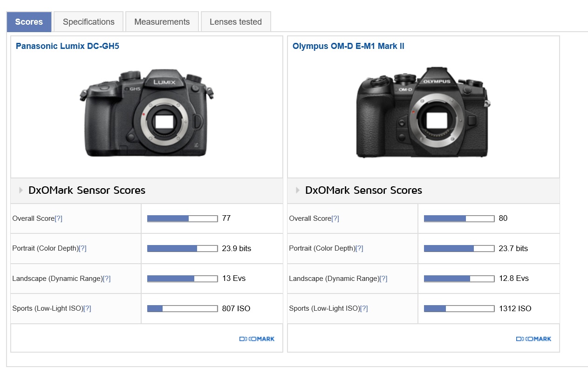The image size is (588, 375).
Task: Click Panasonic dynamic range bar showing 13 Evs
Action: coord(183,279)
